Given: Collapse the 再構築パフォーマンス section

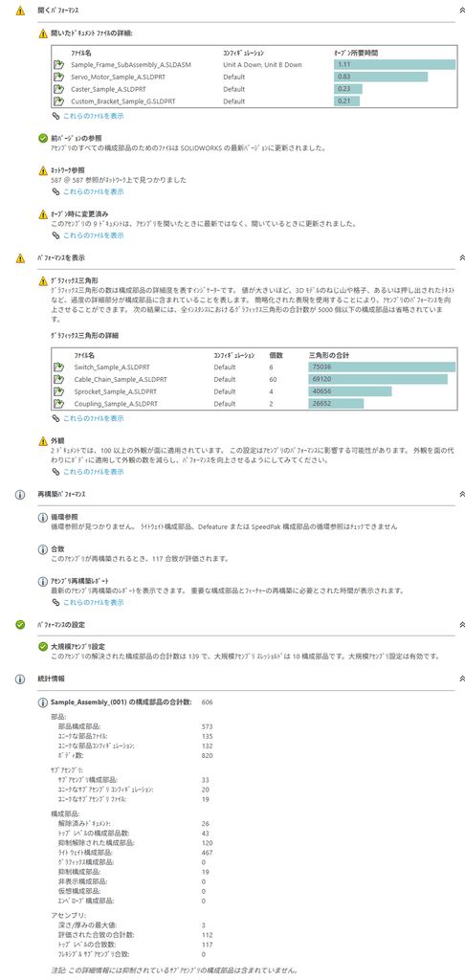Looking at the screenshot, I should point(461,495).
